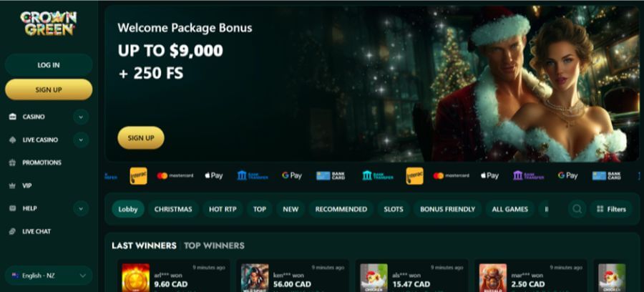
Task: Open the English - NZ language dropdown
Action: point(49,276)
